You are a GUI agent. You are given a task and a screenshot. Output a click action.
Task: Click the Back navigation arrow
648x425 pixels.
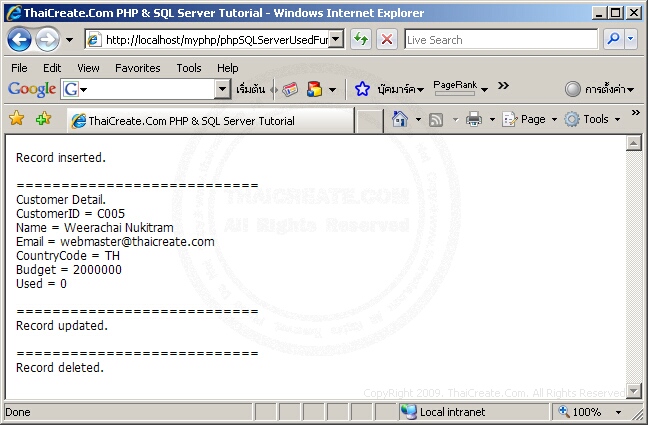coord(19,40)
